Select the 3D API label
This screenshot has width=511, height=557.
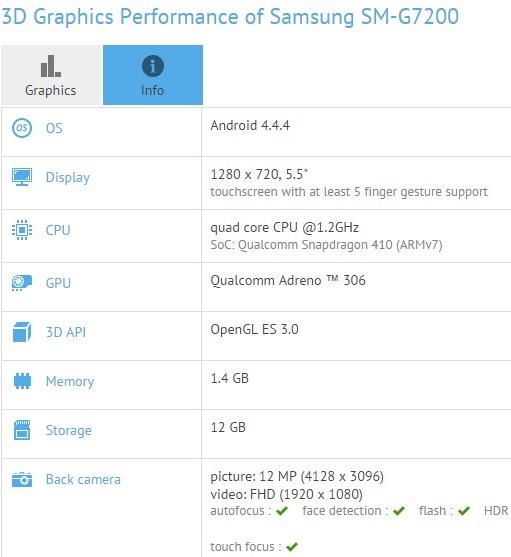click(66, 332)
